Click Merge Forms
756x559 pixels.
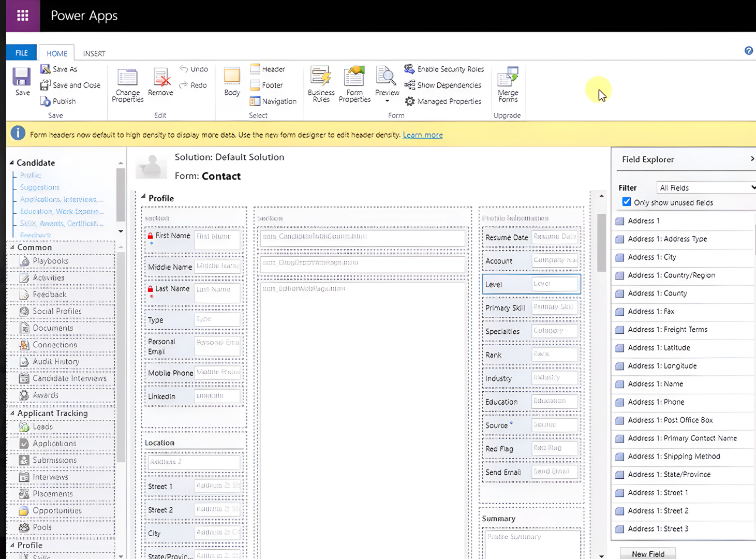(508, 84)
